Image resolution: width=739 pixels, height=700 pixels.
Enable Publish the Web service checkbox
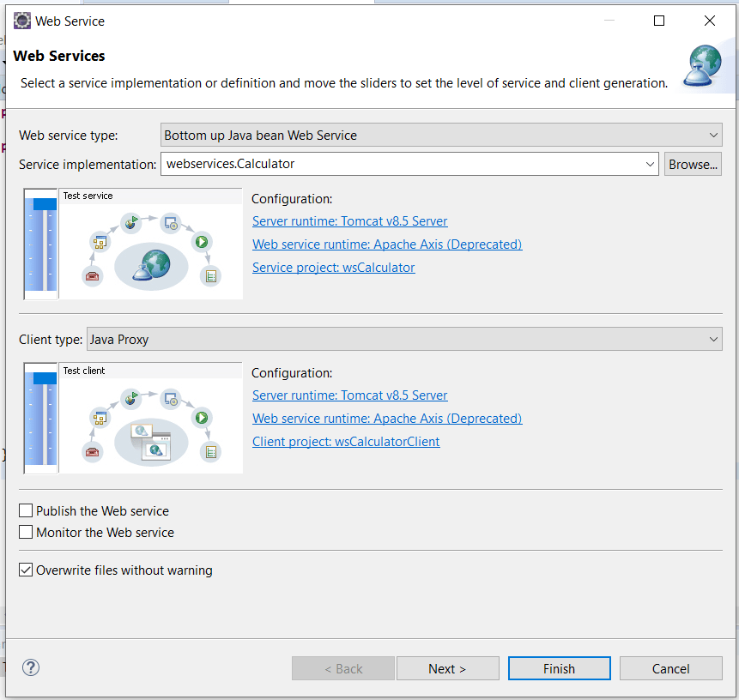coord(26,510)
